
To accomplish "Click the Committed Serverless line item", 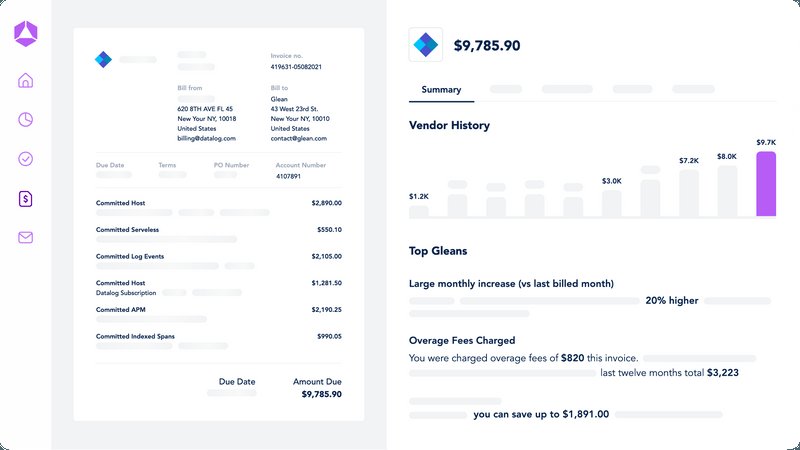I will pos(127,229).
